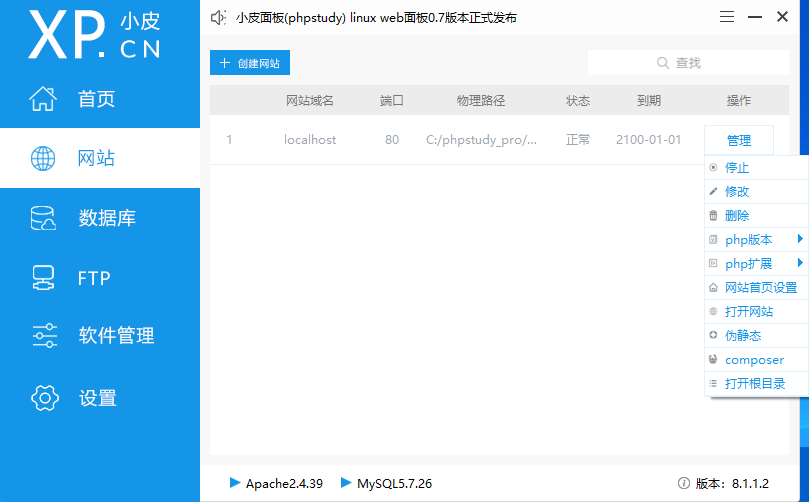812x504 pixels.
Task: Click the 到期 column header
Action: (x=648, y=100)
